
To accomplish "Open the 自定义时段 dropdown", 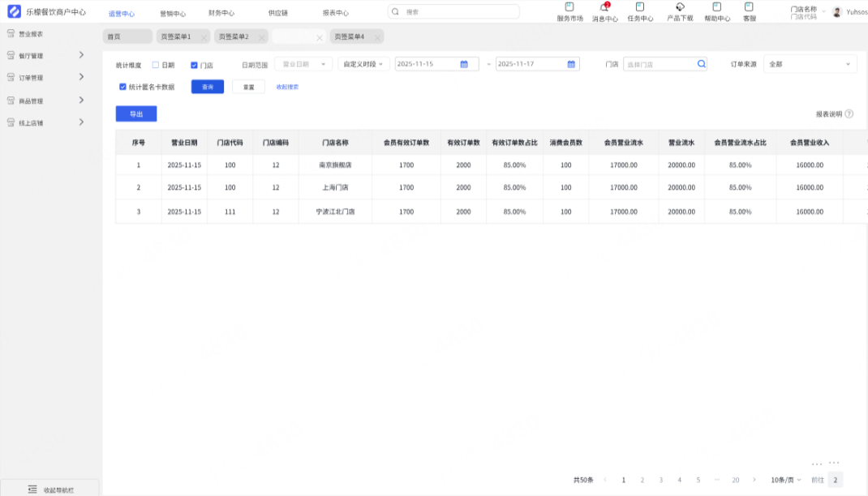I will pos(363,64).
